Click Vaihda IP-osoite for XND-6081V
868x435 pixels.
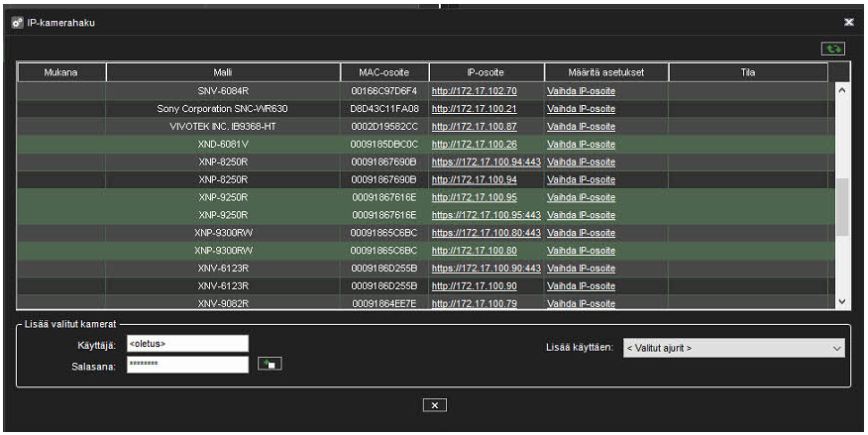[x=581, y=145]
